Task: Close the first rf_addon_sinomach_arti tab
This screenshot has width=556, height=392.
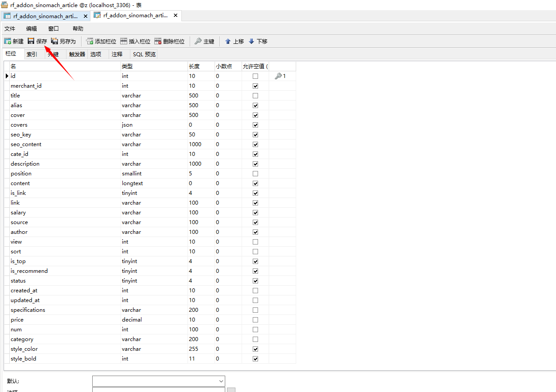Action: [x=86, y=16]
